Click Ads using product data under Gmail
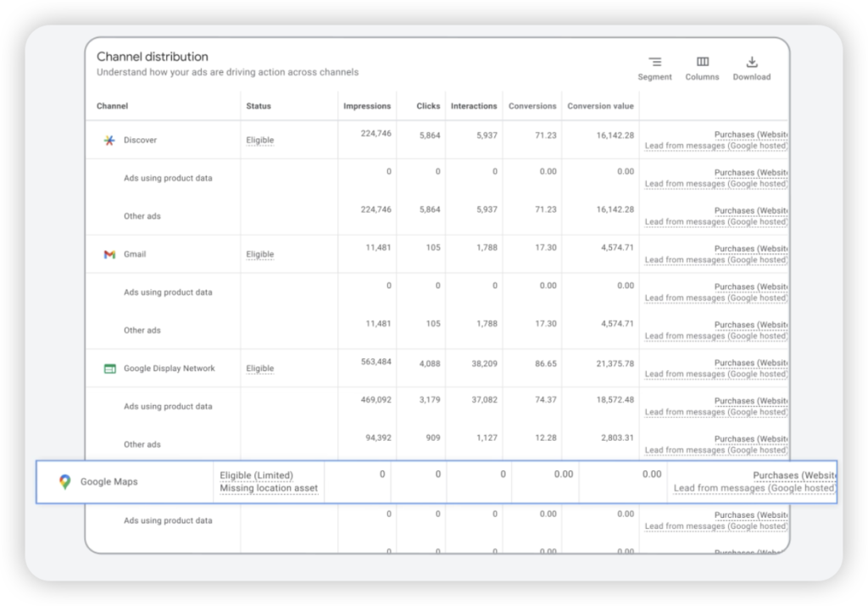868x606 pixels. pos(169,292)
